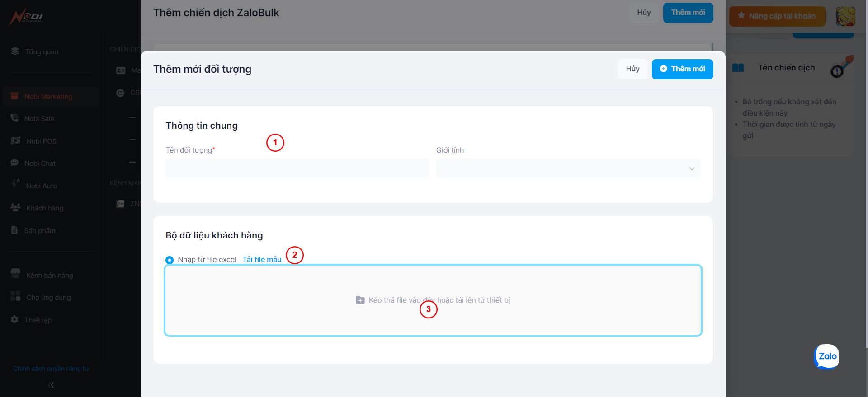Click the Nobi Sale phone icon
Screen dimensions: 868x397
click(15, 118)
